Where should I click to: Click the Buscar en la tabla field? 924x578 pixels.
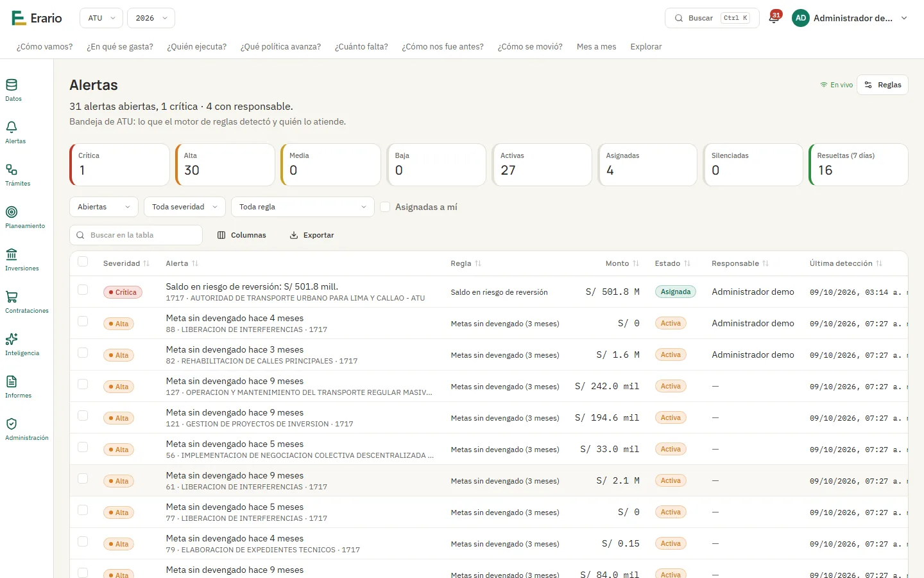pos(136,235)
